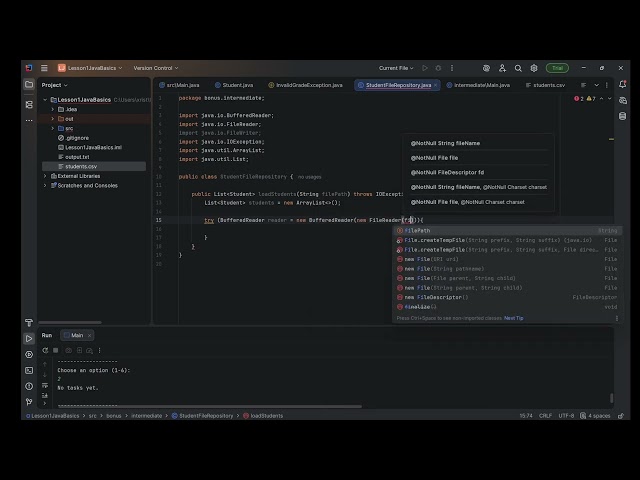The image size is (640, 480).
Task: Switch to students.csv editor tab
Action: pyautogui.click(x=545, y=85)
